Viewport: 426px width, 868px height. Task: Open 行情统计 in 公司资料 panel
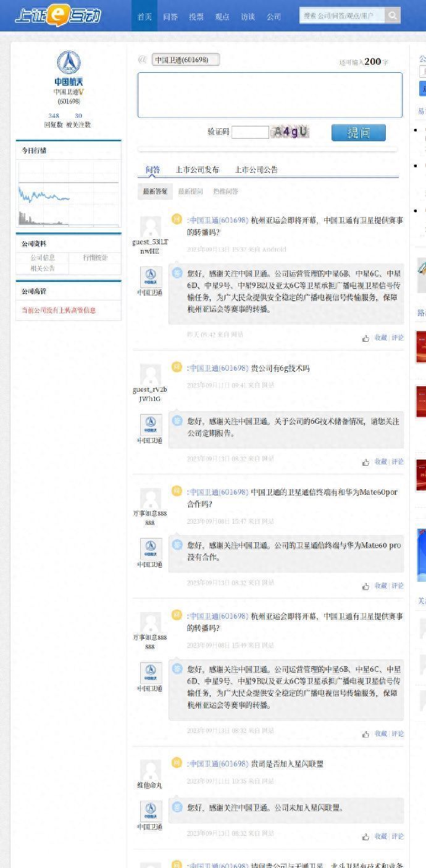pyautogui.click(x=95, y=257)
